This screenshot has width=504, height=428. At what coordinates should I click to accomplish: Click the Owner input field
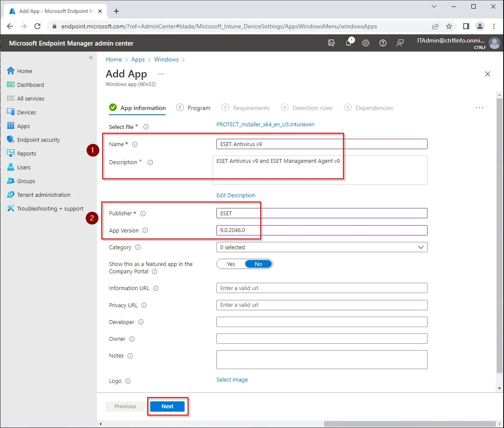(322, 339)
